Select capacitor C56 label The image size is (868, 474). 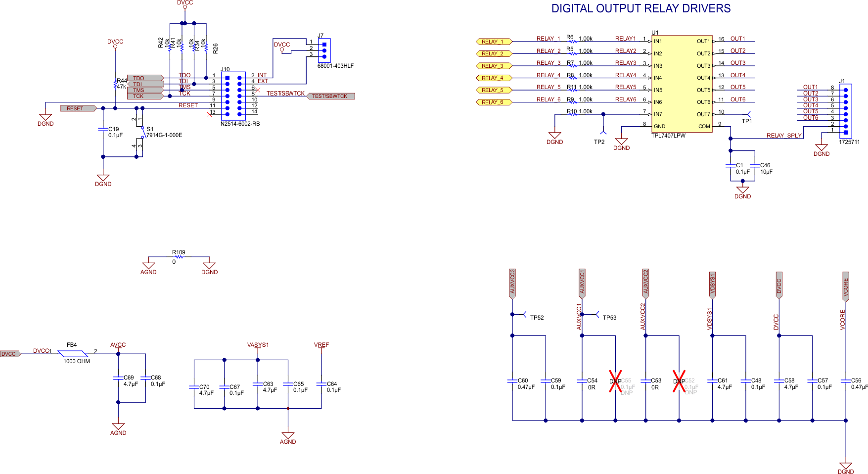[x=856, y=380]
